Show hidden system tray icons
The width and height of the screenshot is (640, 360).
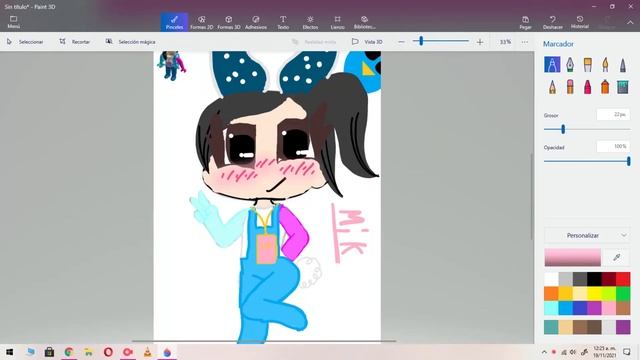coord(544,352)
